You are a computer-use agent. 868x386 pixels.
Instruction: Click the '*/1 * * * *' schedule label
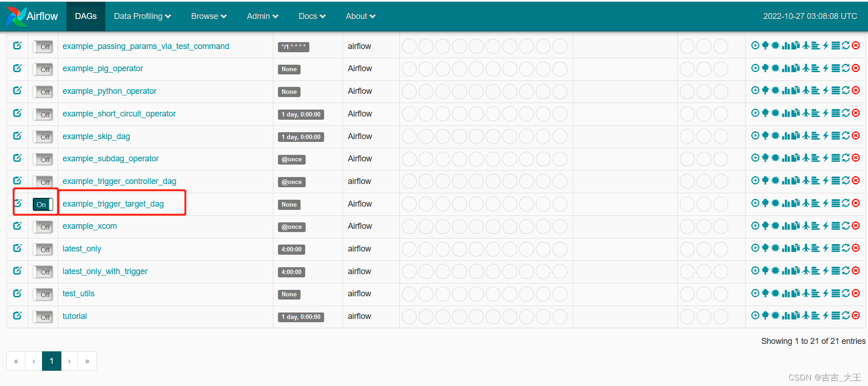(294, 47)
